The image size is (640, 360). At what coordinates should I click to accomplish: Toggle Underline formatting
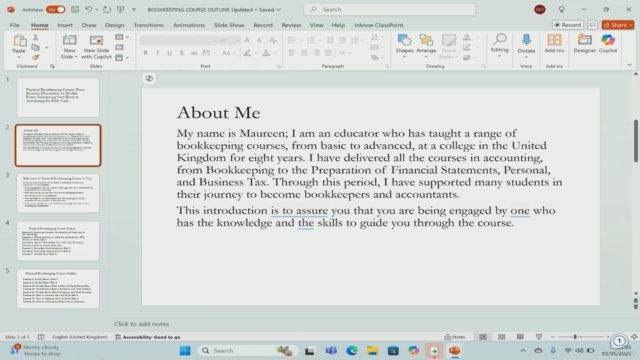tap(169, 53)
